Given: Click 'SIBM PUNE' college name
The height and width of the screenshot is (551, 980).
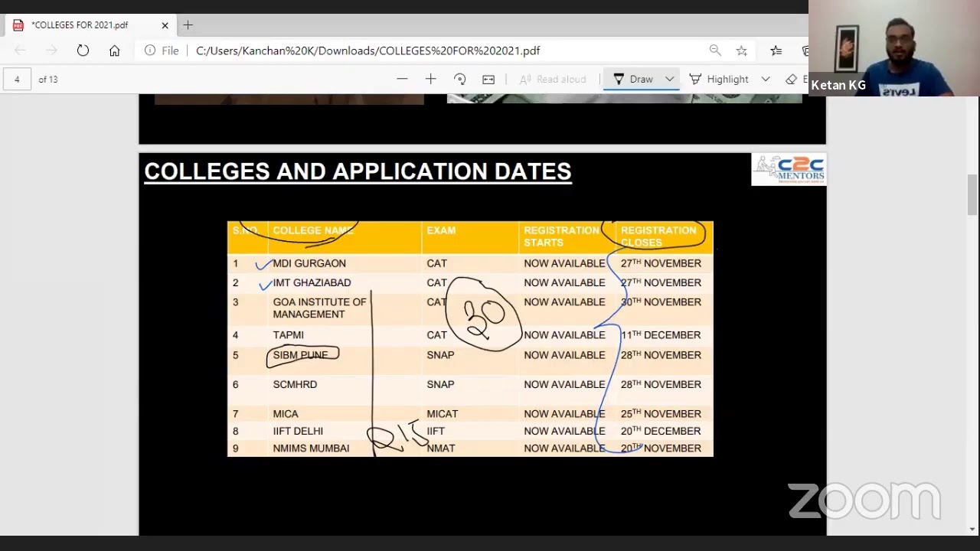Looking at the screenshot, I should [x=300, y=355].
